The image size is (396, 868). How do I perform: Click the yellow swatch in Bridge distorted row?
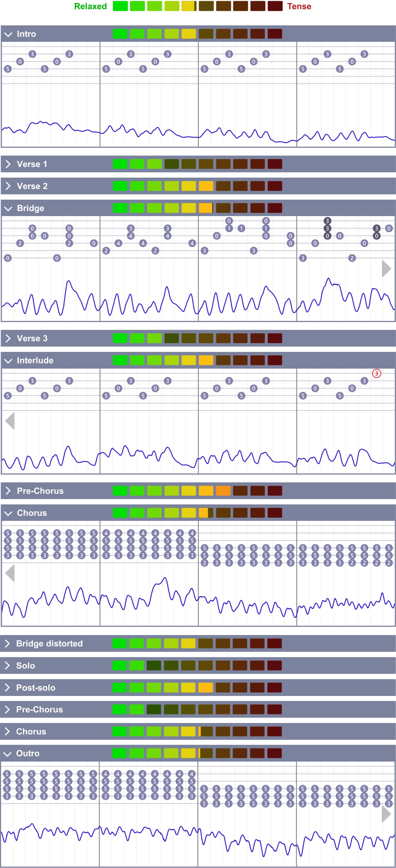[x=188, y=644]
